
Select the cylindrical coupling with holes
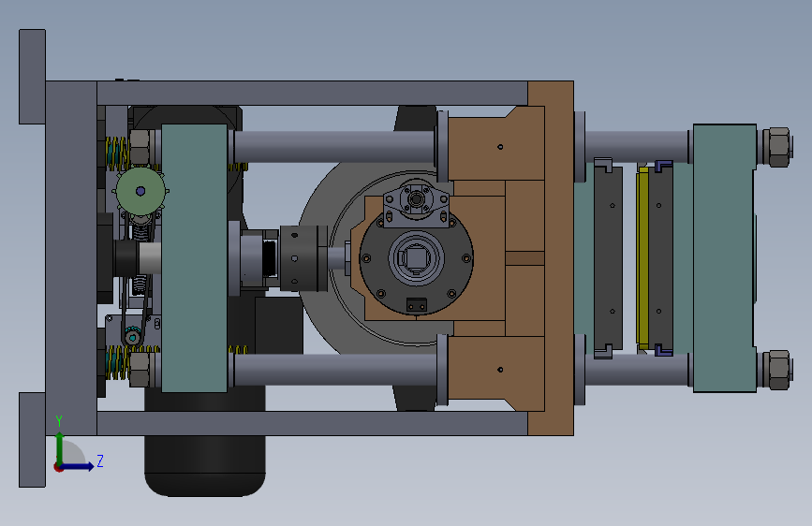pyautogui.click(x=303, y=258)
